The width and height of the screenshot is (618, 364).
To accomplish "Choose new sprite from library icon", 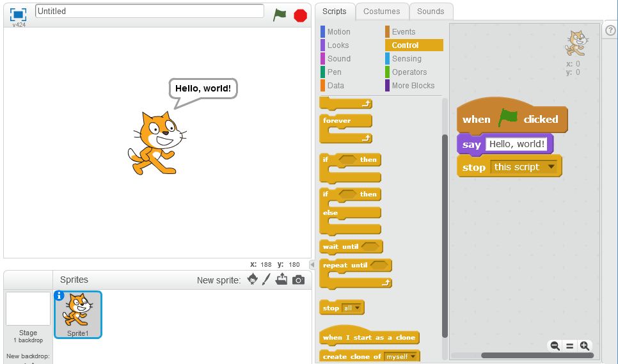I will click(x=252, y=280).
